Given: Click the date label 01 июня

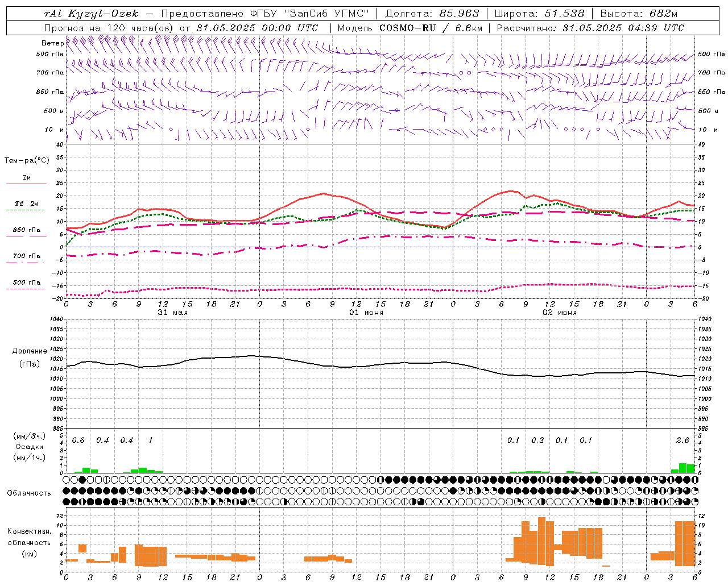Looking at the screenshot, I should pos(366,313).
